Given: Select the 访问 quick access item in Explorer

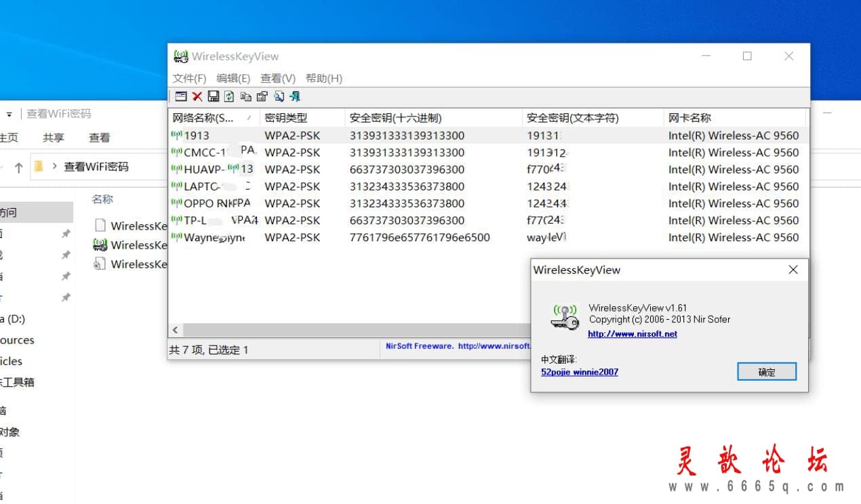Looking at the screenshot, I should [35, 213].
